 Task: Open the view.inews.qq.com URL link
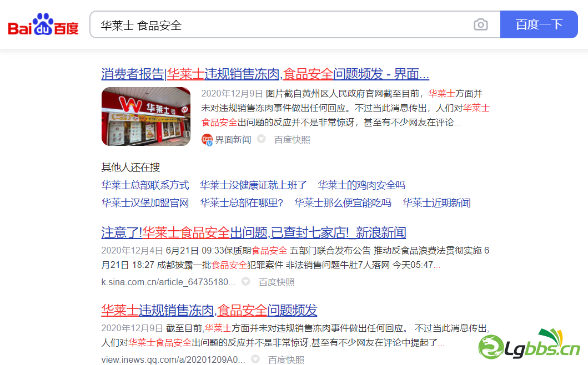point(173,360)
